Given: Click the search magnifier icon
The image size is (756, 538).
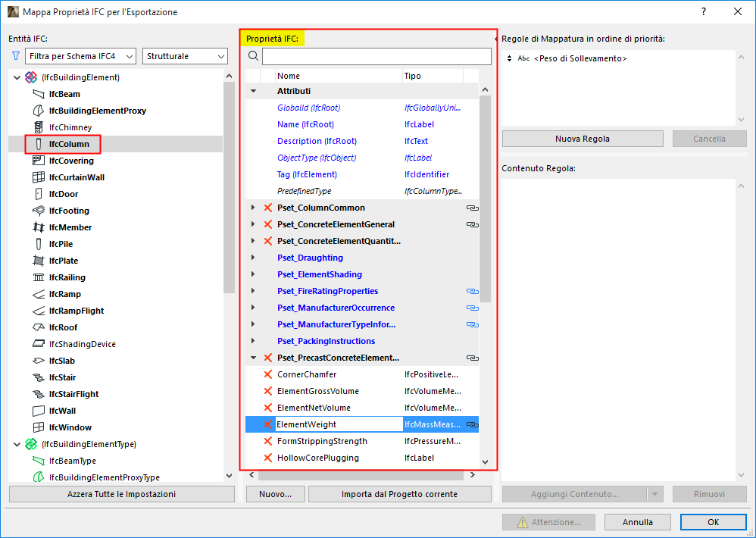Looking at the screenshot, I should pyautogui.click(x=253, y=56).
